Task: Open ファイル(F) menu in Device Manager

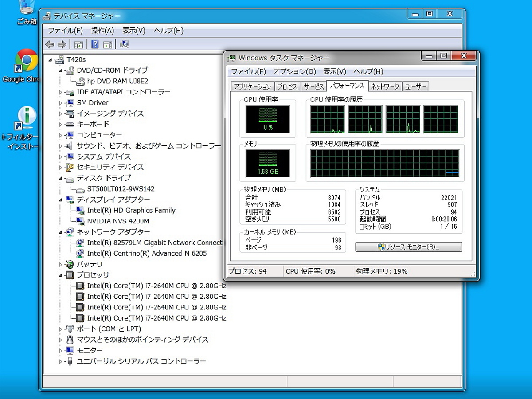Action: click(65, 31)
